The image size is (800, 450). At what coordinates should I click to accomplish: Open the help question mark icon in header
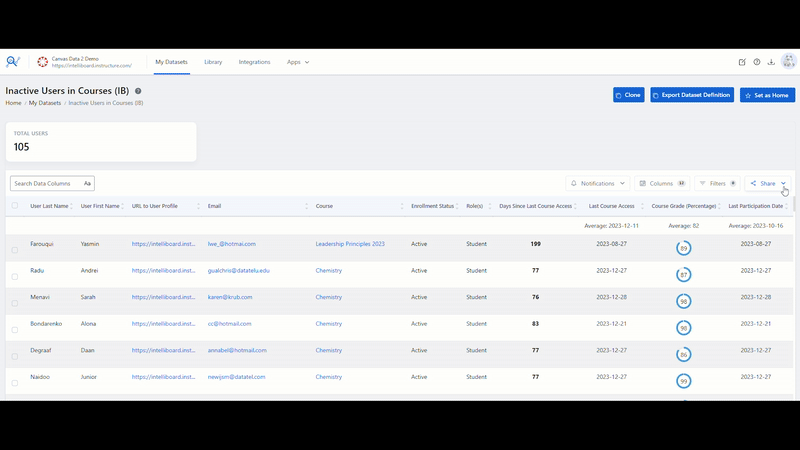[757, 62]
